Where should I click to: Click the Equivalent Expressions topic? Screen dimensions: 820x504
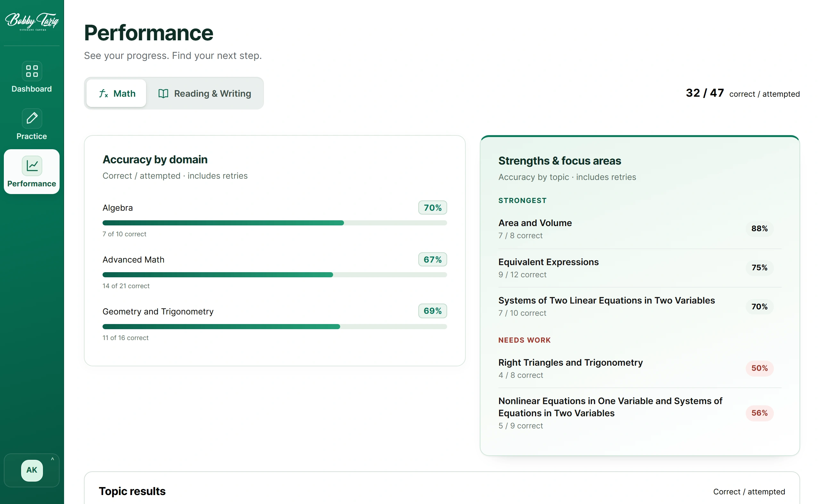(549, 262)
